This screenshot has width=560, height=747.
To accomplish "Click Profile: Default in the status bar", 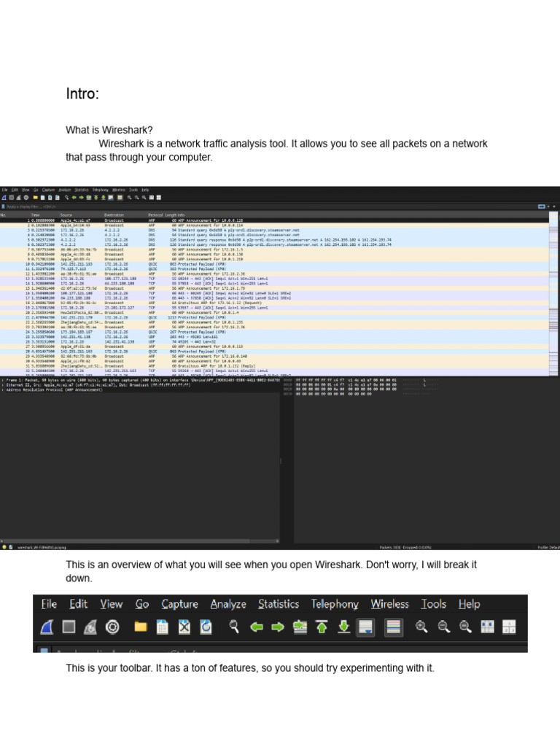I will pyautogui.click(x=548, y=547).
